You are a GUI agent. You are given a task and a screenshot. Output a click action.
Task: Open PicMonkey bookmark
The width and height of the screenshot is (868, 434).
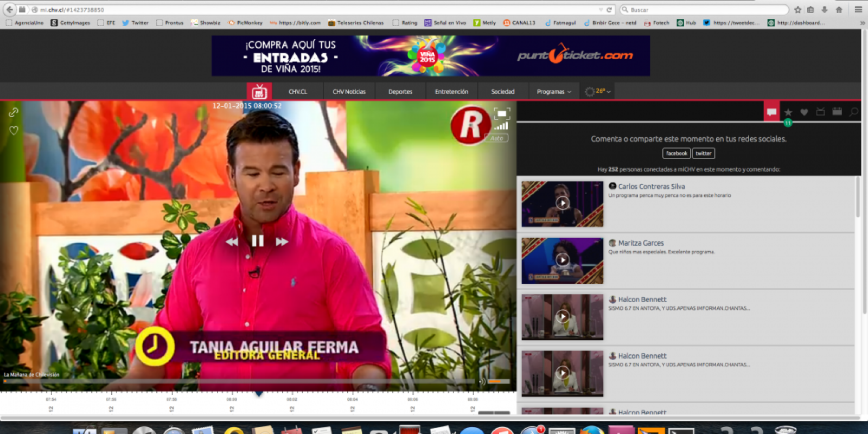point(245,23)
